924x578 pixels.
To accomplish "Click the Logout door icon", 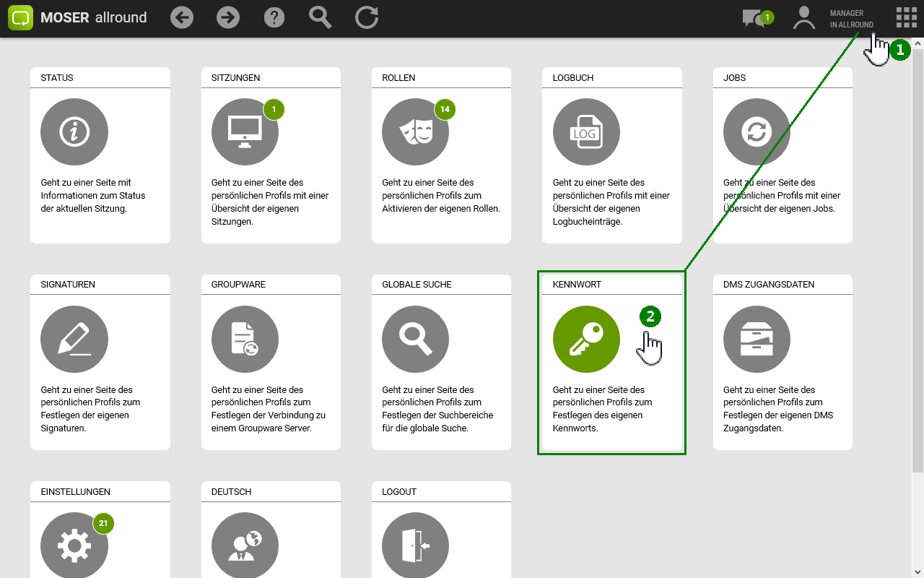I will click(415, 546).
